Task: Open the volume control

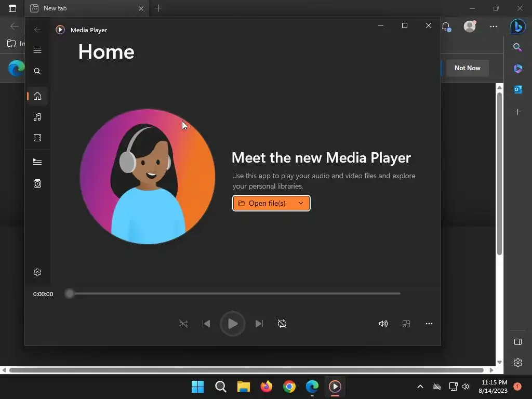Action: click(383, 324)
